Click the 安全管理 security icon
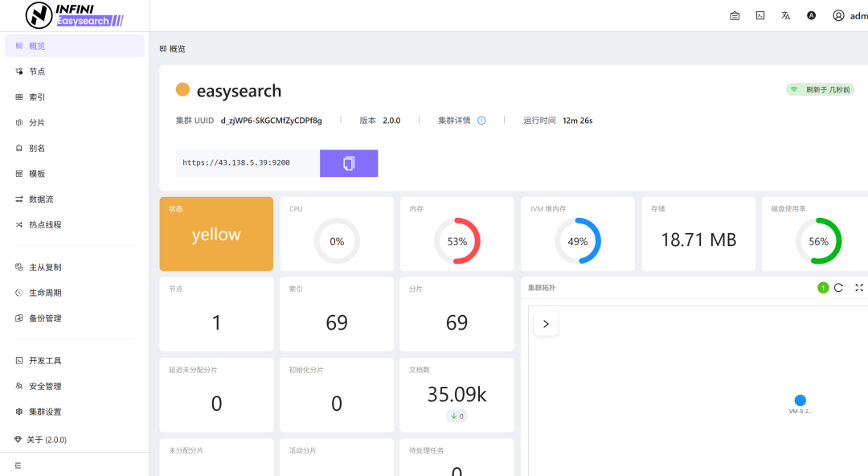868x476 pixels. pos(18,386)
